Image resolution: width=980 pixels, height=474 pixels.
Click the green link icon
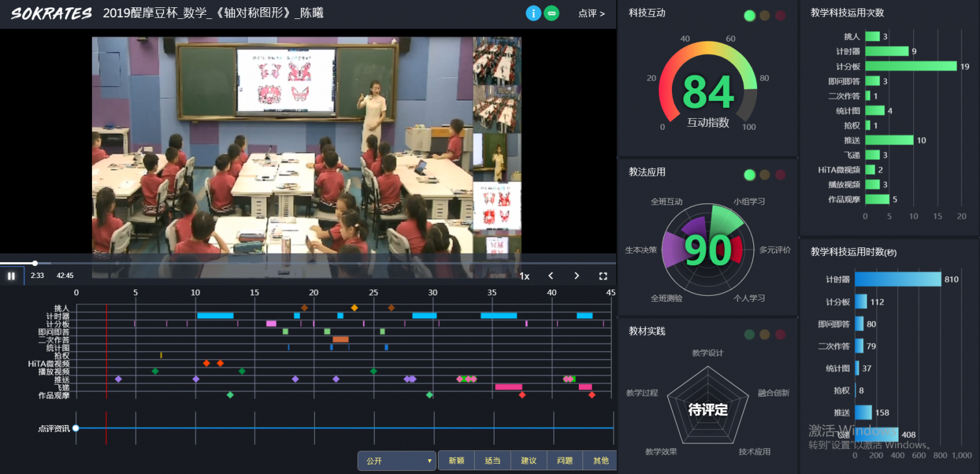[552, 13]
